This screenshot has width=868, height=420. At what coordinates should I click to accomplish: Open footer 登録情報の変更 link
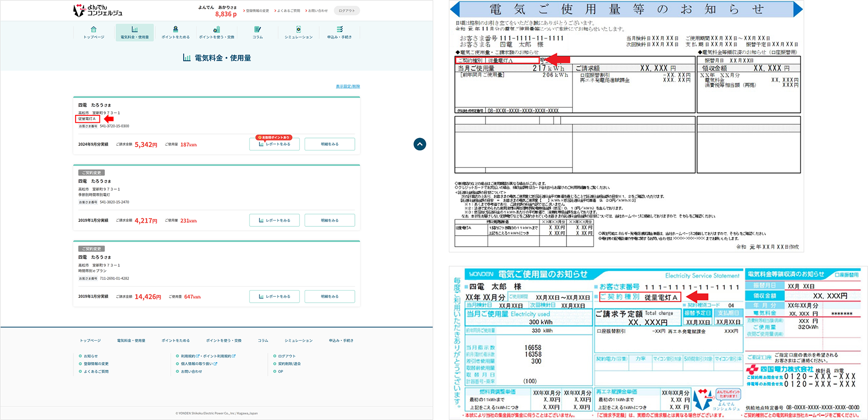[96, 364]
